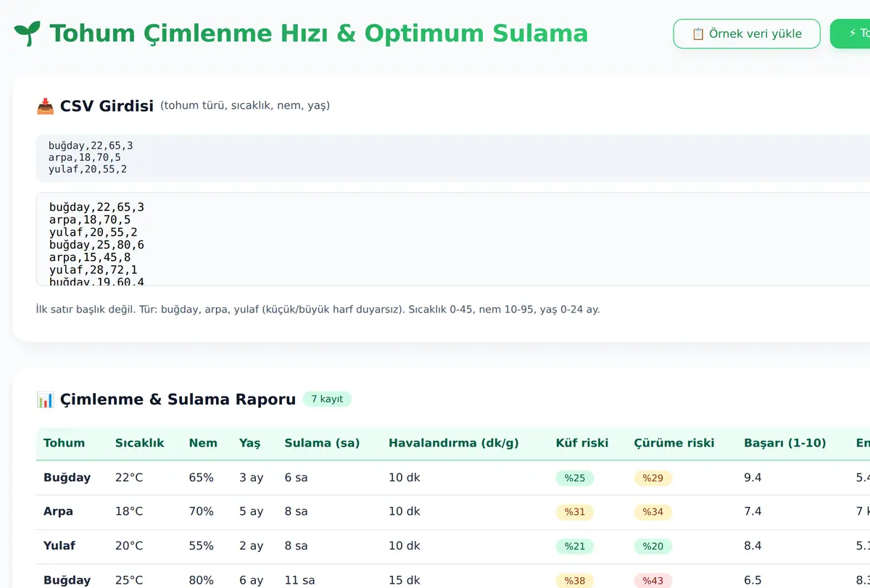Click the '%38' mold risk badge
This screenshot has height=588, width=870.
(x=575, y=580)
